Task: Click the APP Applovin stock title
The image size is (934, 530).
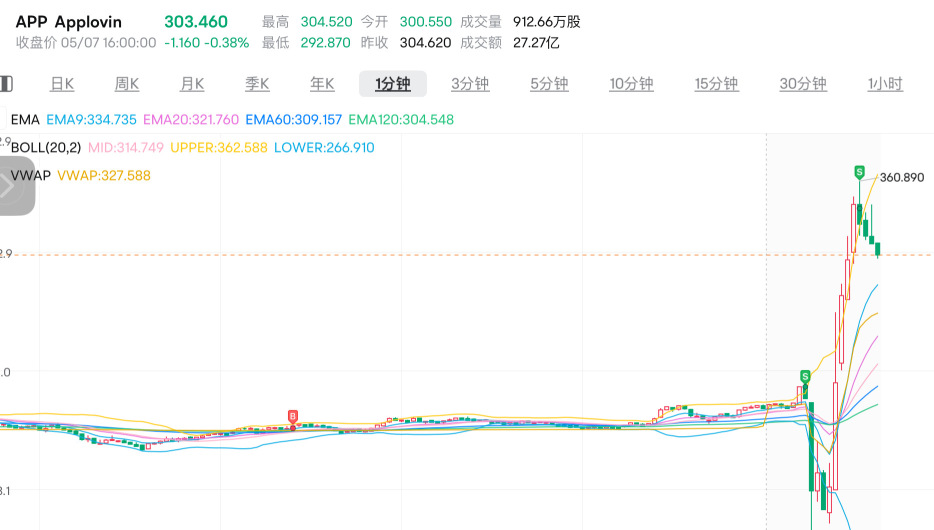Action: pos(69,22)
